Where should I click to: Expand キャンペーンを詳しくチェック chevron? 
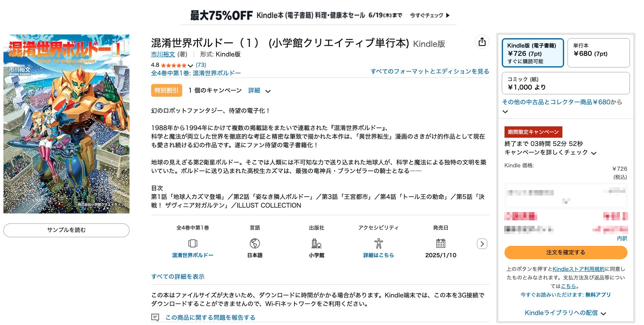(x=594, y=153)
